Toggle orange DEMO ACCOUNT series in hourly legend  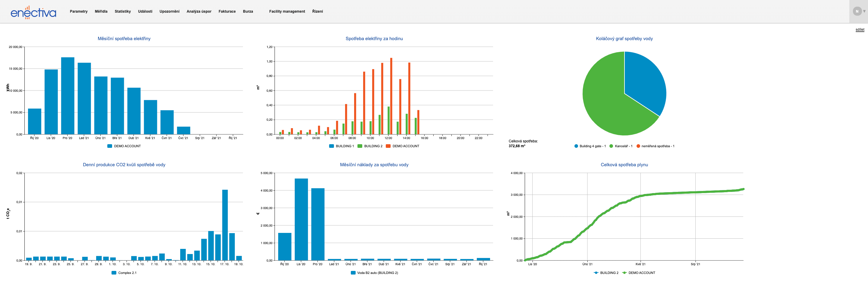tap(402, 146)
